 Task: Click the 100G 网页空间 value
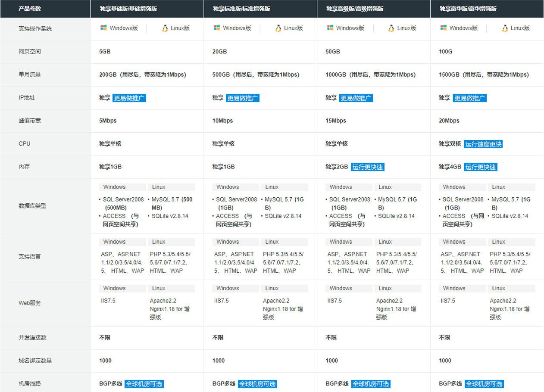(446, 52)
